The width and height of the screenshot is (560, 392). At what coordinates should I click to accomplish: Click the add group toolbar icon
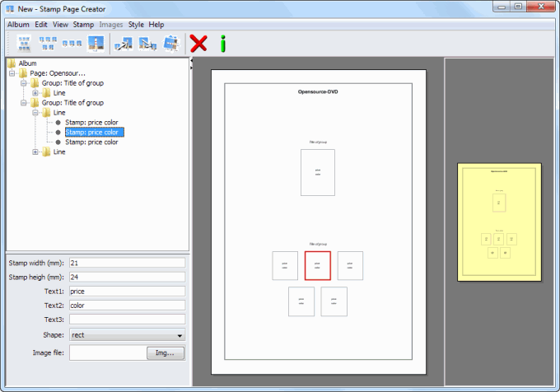tap(49, 43)
